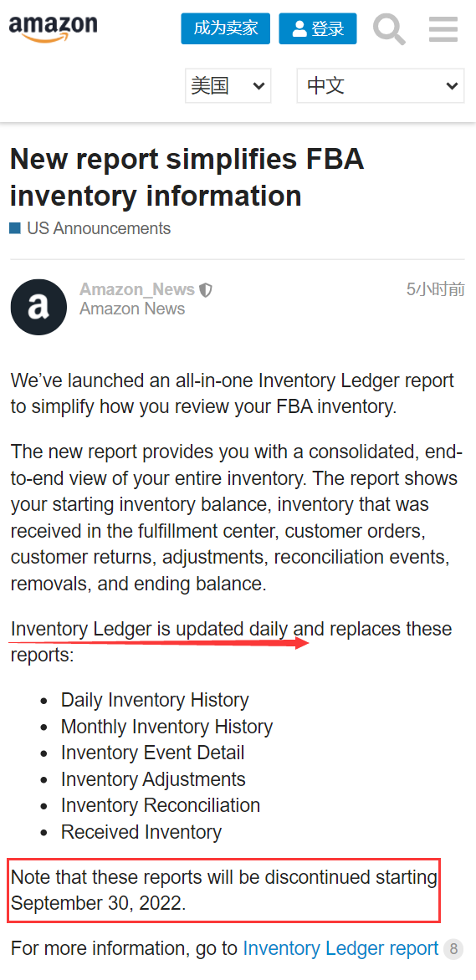
Task: Click the Amazon News full name text
Action: [x=132, y=309]
